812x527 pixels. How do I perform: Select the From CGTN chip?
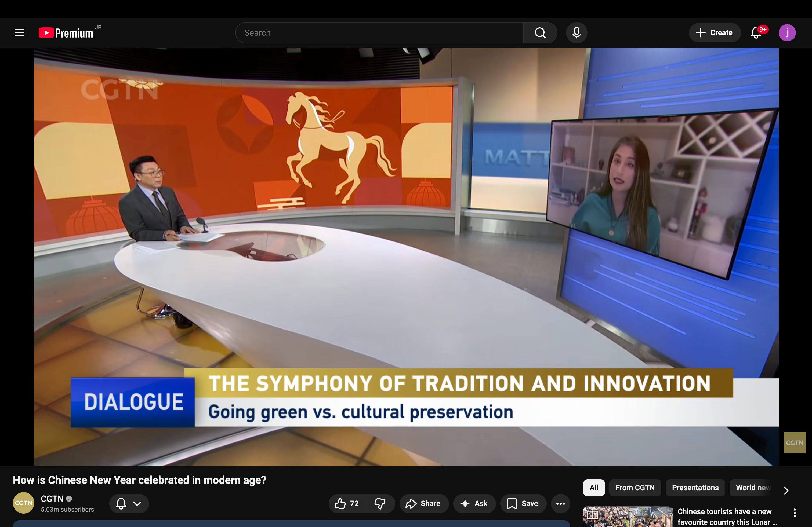click(x=635, y=488)
